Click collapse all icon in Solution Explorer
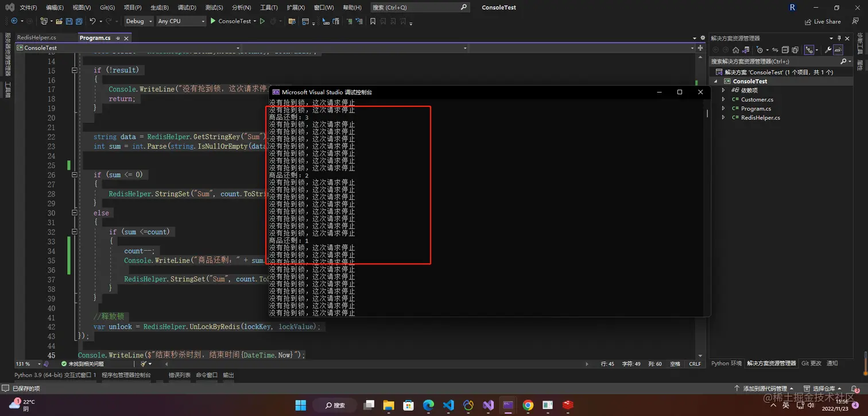 tap(785, 50)
